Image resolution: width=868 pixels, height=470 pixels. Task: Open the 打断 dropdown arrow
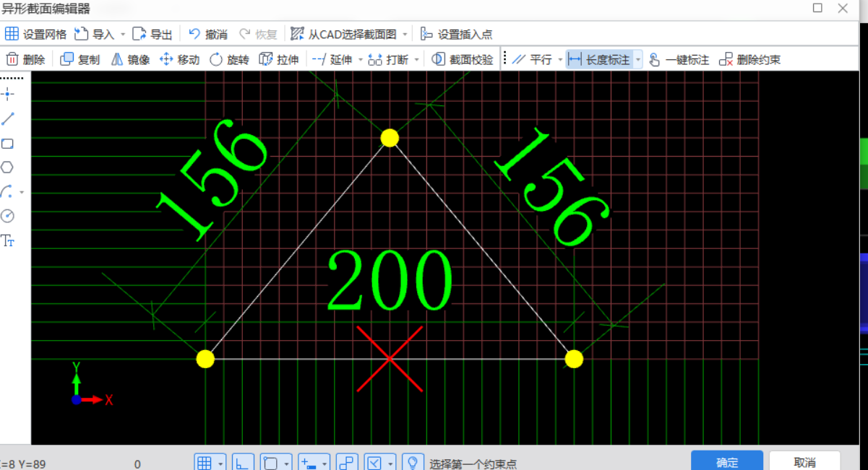[417, 59]
